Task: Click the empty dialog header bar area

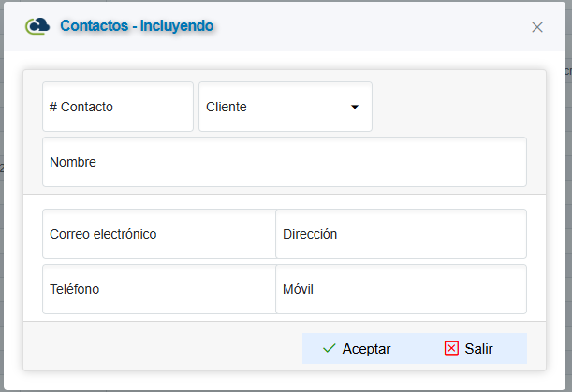Action: point(374,26)
